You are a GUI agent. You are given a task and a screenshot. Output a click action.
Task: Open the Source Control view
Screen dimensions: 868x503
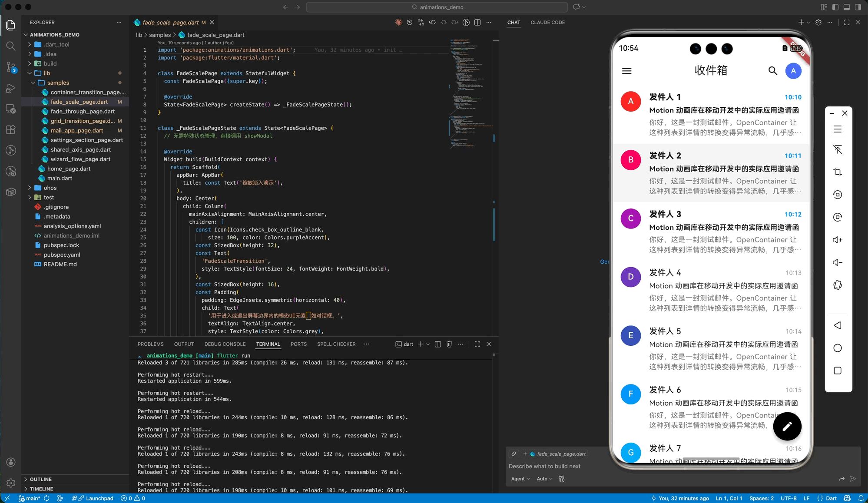point(11,67)
